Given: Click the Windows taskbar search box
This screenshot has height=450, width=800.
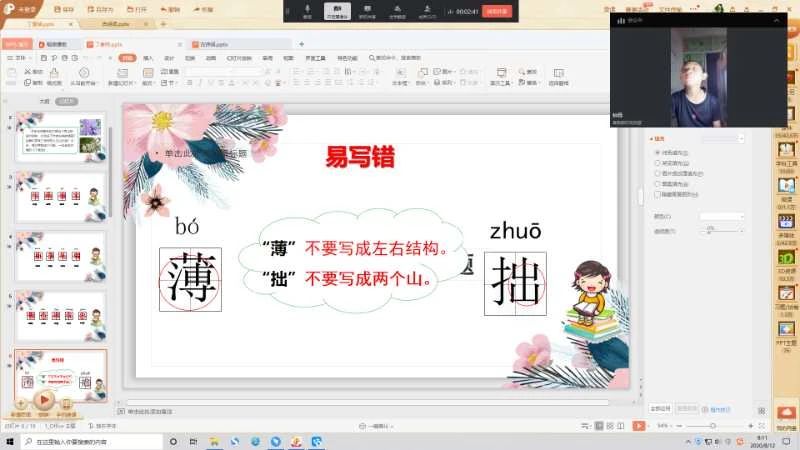Looking at the screenshot, I should click(x=90, y=441).
